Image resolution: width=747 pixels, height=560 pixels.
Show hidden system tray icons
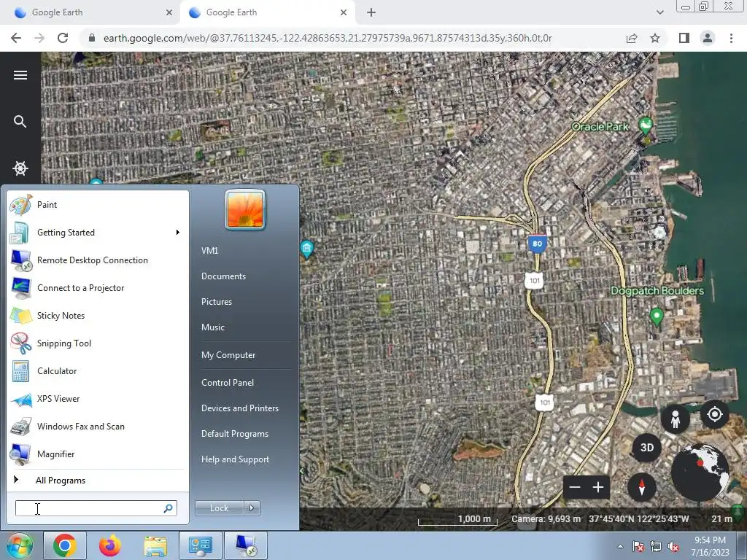620,546
